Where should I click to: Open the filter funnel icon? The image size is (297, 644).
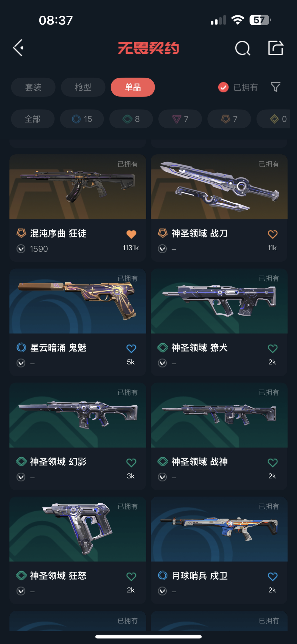tap(276, 87)
